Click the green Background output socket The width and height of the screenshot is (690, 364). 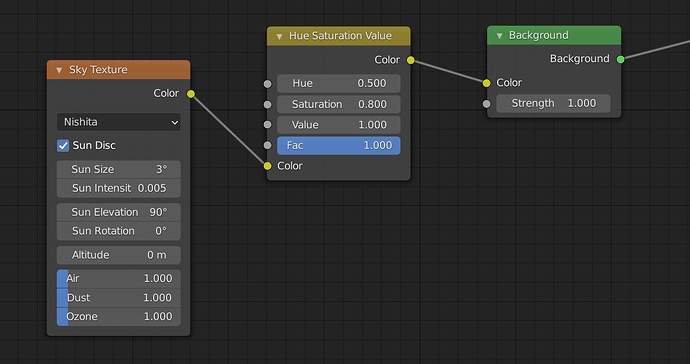tap(620, 59)
